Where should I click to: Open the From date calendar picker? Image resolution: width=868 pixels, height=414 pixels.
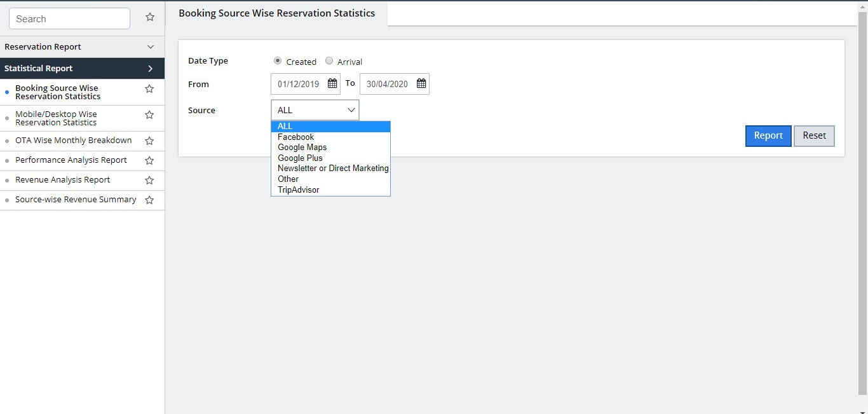pos(332,83)
